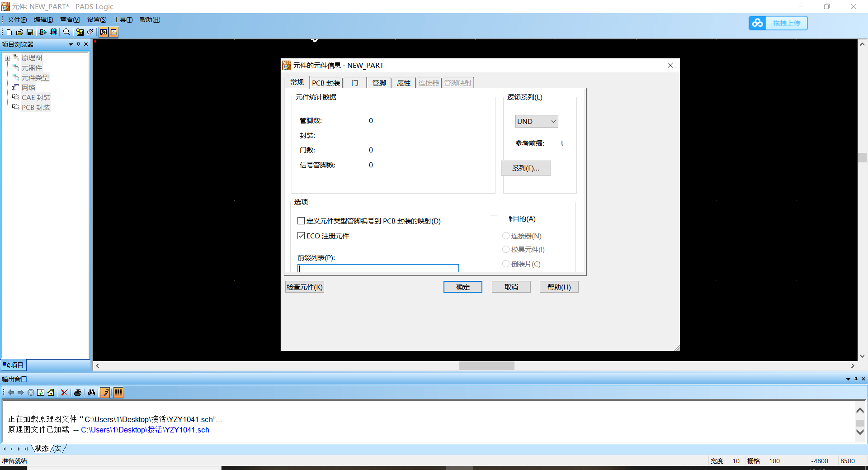Screen dimensions: 868x470
Task: Click the binoculars find icon in output toolbar
Action: pos(92,393)
